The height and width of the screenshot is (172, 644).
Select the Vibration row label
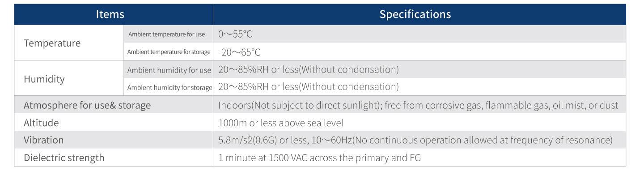tap(44, 140)
